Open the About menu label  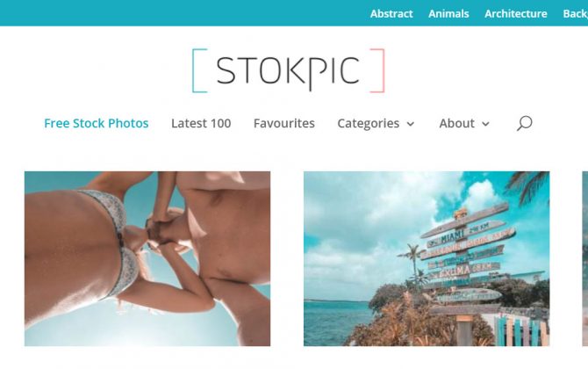pyautogui.click(x=456, y=123)
